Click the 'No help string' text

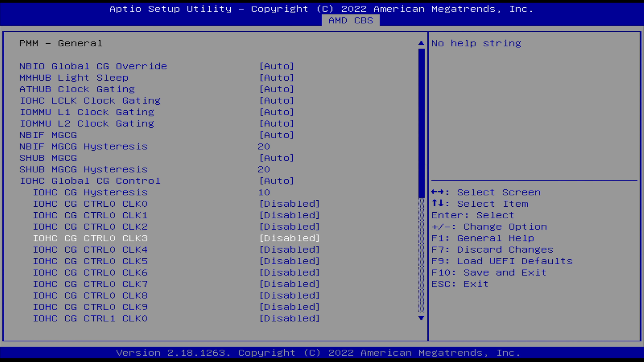click(x=476, y=43)
